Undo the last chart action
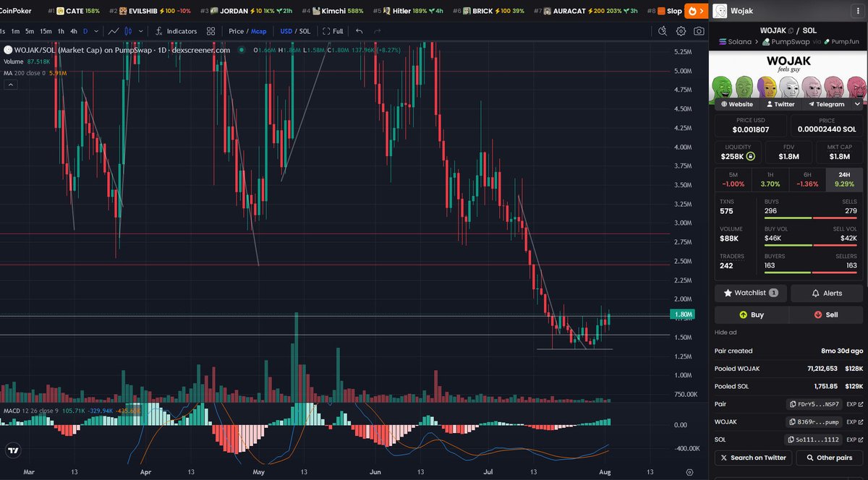 click(359, 31)
